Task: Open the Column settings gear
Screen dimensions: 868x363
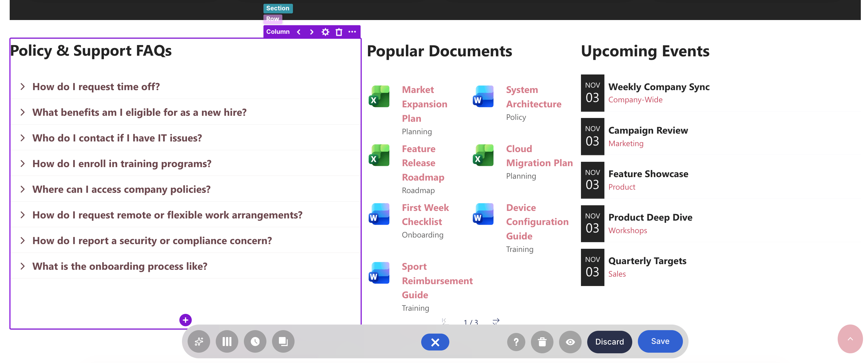Action: pyautogui.click(x=325, y=32)
